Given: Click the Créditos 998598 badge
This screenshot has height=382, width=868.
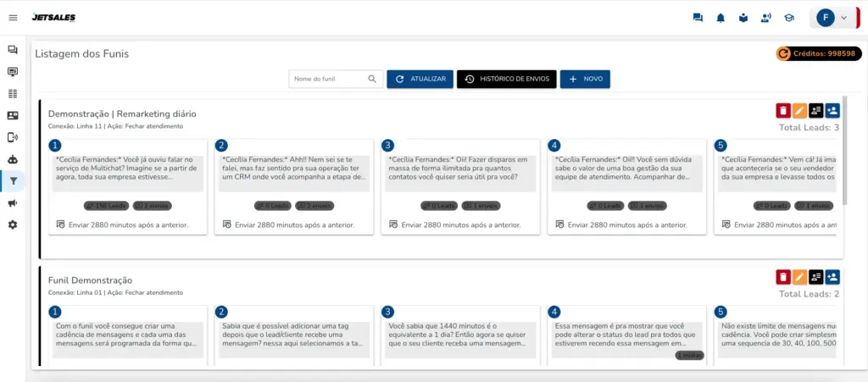Looking at the screenshot, I should pos(818,53).
